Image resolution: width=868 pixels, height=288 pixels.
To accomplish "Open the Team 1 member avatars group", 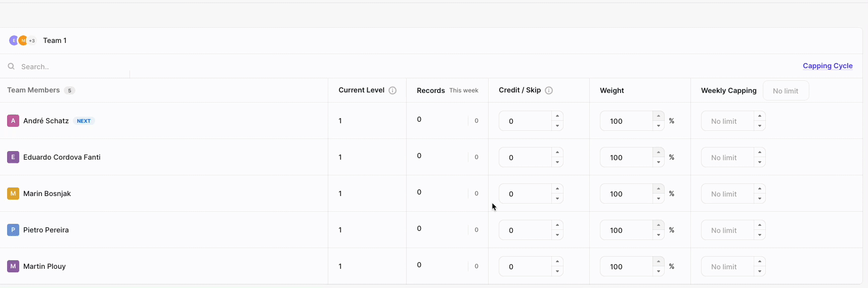I will pyautogui.click(x=23, y=40).
